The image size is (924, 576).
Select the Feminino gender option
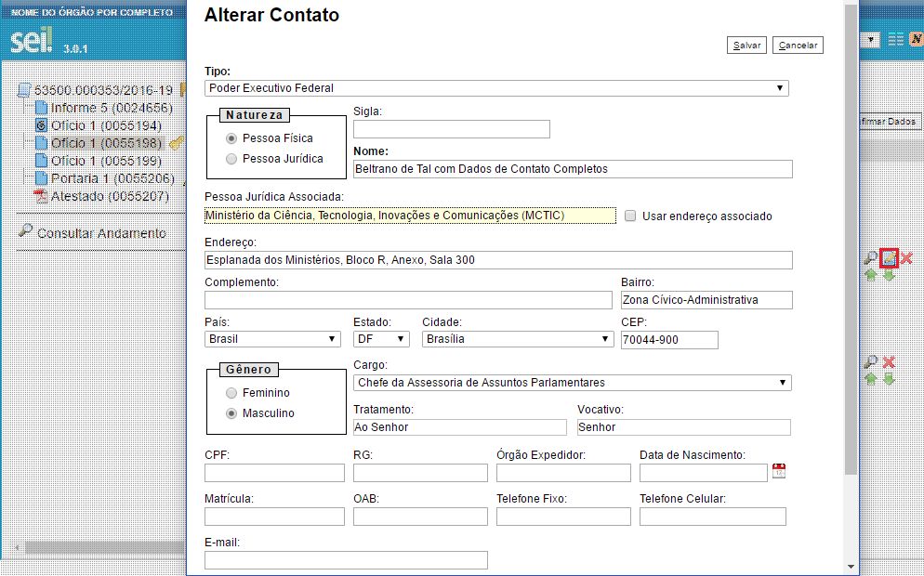(x=231, y=393)
